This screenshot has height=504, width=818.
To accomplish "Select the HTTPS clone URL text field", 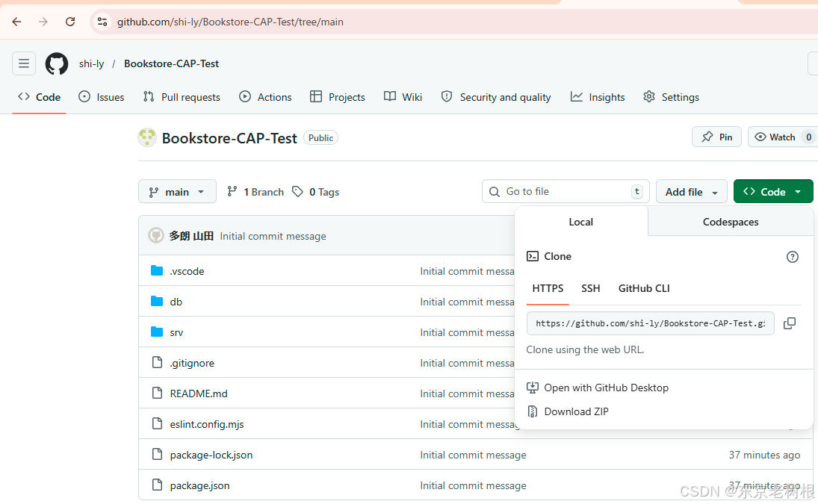I will 650,323.
